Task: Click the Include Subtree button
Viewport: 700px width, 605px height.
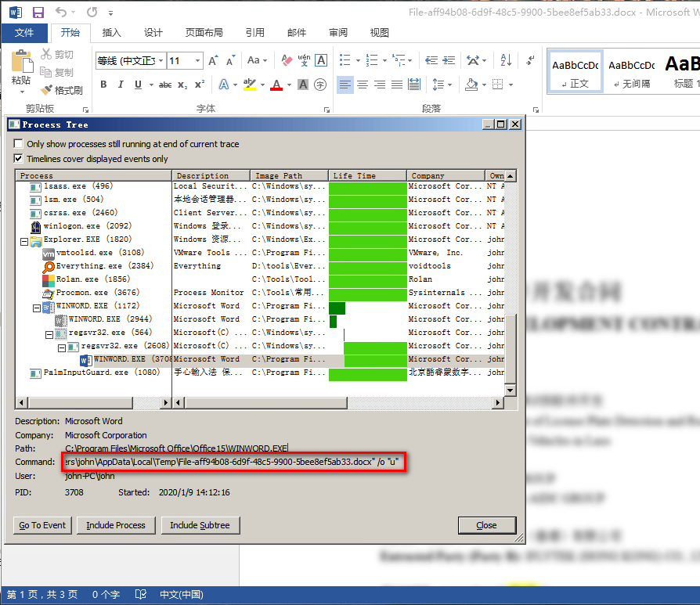Action: click(x=200, y=526)
